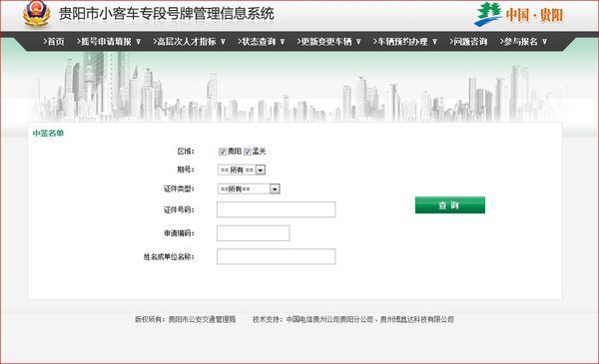Click footer text 中国电信贵州公司贵阳分公司
The image size is (599, 364).
click(329, 319)
